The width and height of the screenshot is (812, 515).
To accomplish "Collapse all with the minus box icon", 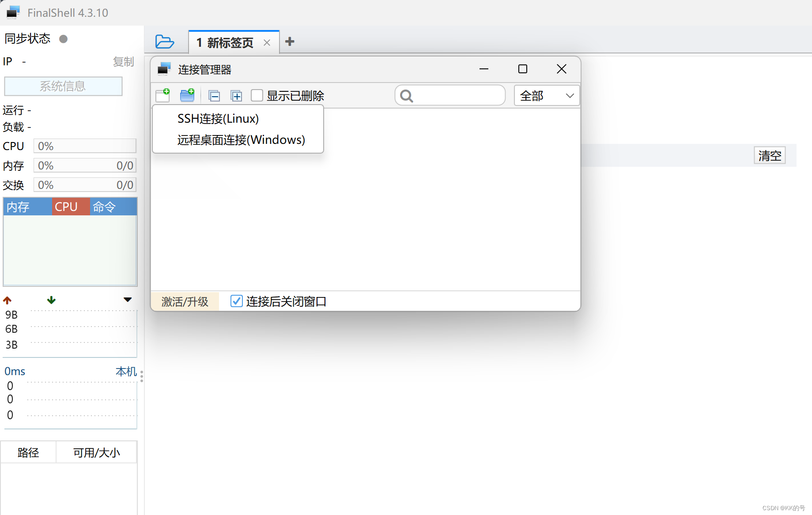I will tap(214, 96).
